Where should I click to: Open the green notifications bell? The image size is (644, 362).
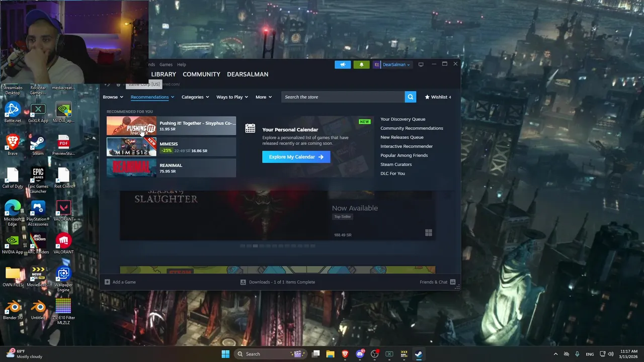pyautogui.click(x=361, y=64)
